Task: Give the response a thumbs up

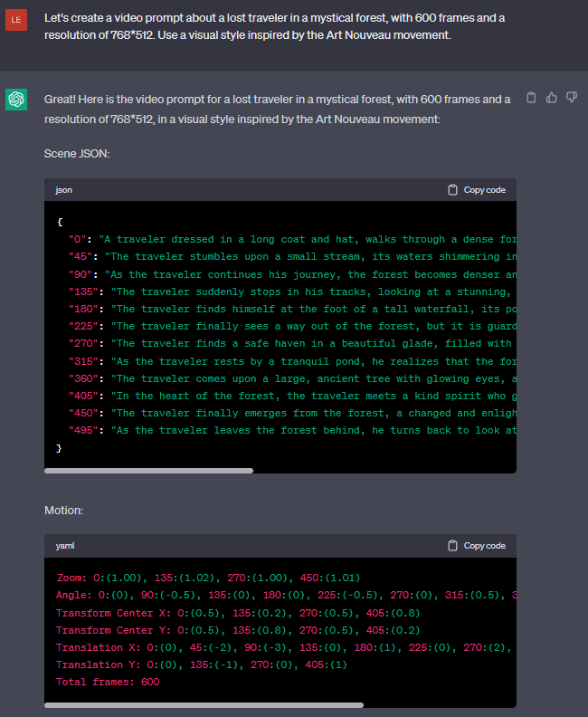Action: tap(552, 98)
